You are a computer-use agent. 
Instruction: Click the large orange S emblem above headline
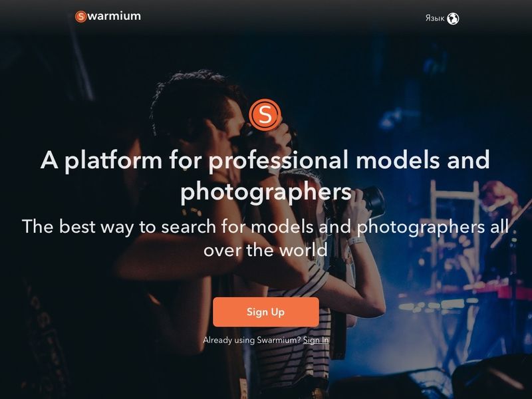265,114
